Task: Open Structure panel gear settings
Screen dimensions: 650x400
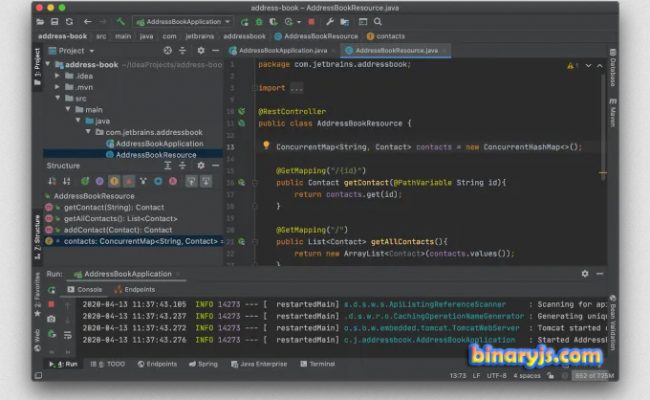Action: click(x=201, y=166)
